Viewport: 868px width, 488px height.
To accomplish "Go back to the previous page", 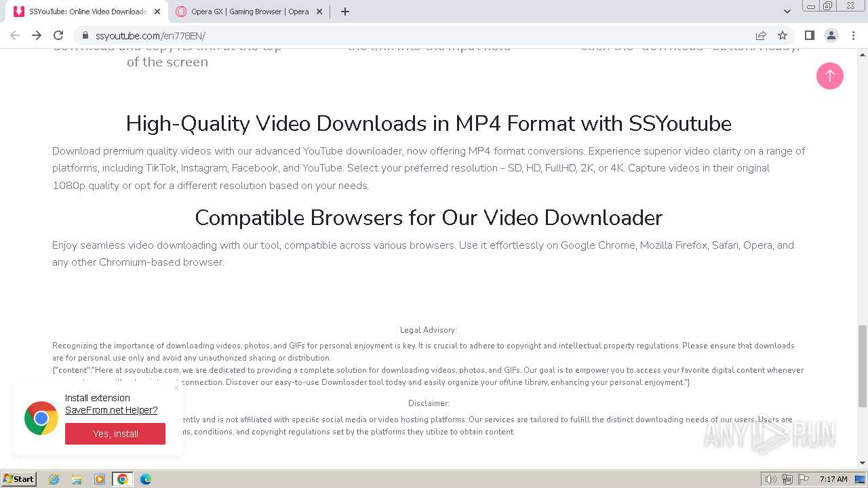I will click(x=15, y=35).
